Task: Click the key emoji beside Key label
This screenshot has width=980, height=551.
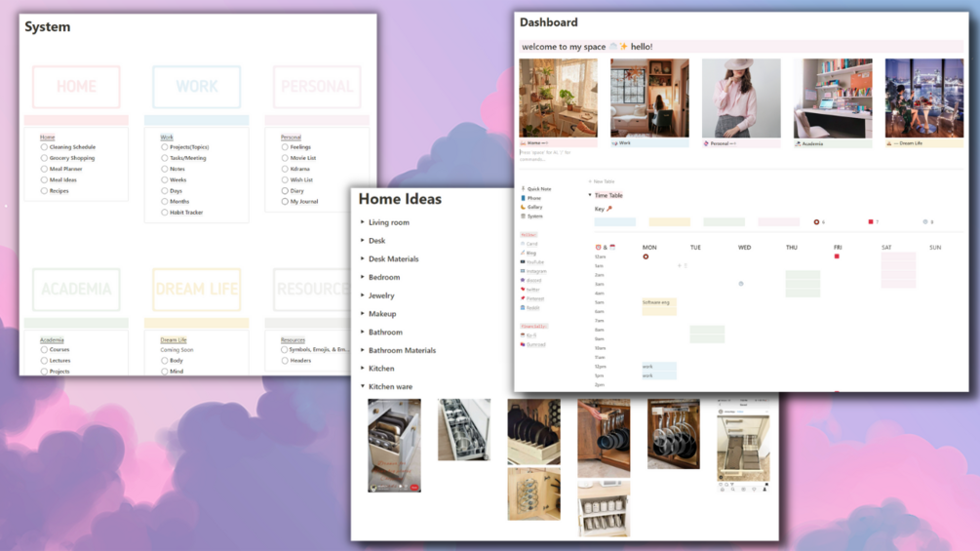Action: 609,209
